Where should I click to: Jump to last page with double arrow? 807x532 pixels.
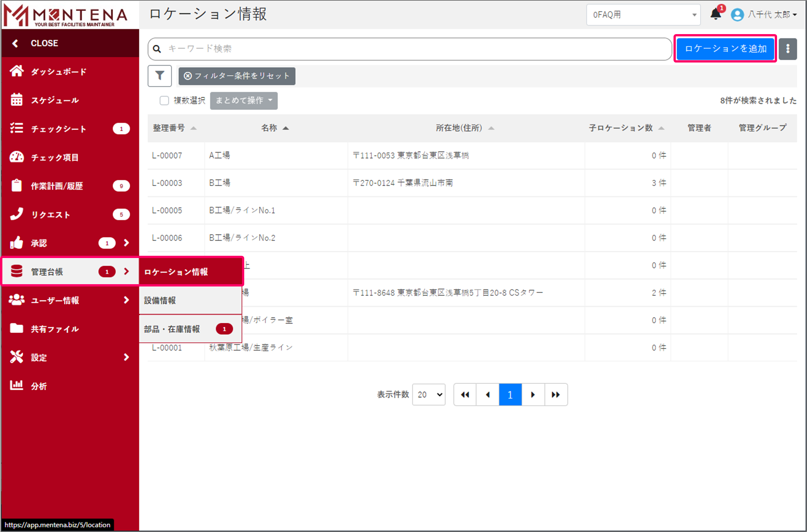pos(556,394)
